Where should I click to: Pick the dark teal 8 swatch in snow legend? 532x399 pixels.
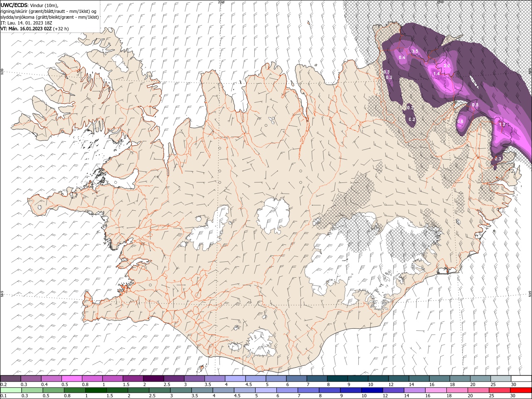337,379
